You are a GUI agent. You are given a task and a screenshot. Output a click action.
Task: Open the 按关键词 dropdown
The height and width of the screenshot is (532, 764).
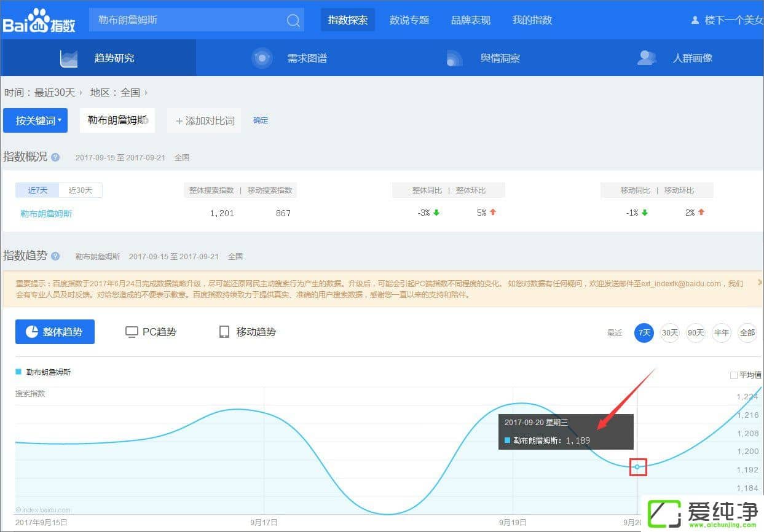pos(35,120)
